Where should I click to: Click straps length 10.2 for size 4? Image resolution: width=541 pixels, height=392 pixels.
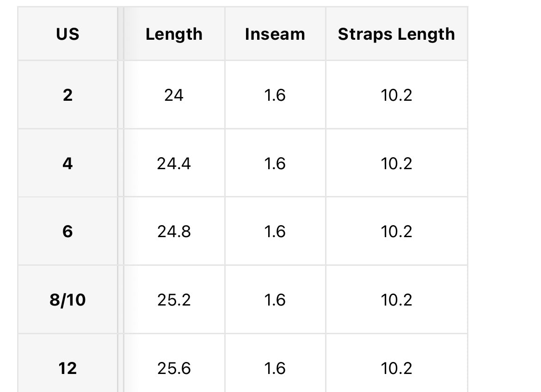point(396,163)
